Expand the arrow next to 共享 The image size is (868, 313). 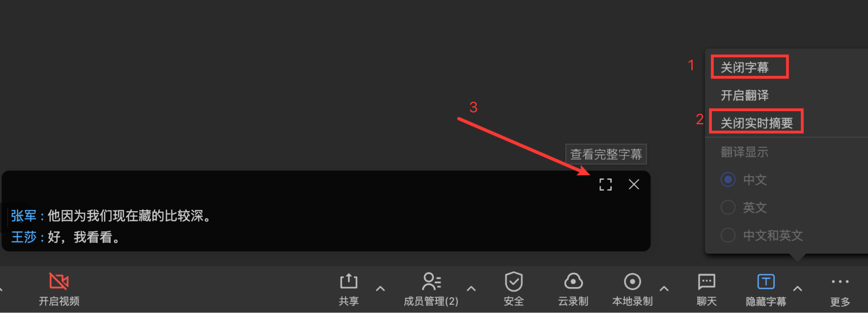tap(380, 289)
